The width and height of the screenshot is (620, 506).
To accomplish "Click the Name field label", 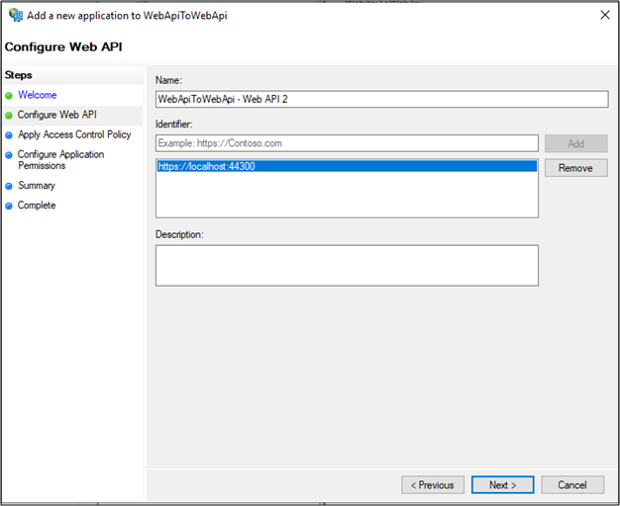I will pos(168,80).
